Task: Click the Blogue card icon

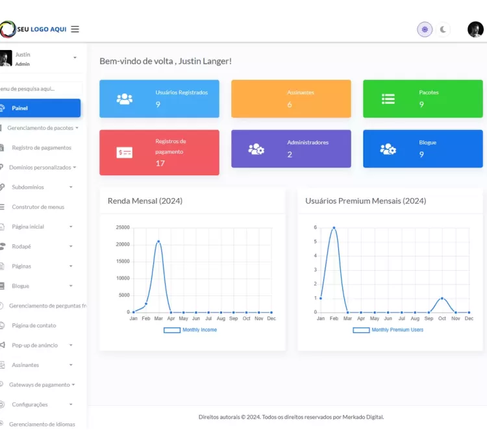Action: (x=388, y=149)
